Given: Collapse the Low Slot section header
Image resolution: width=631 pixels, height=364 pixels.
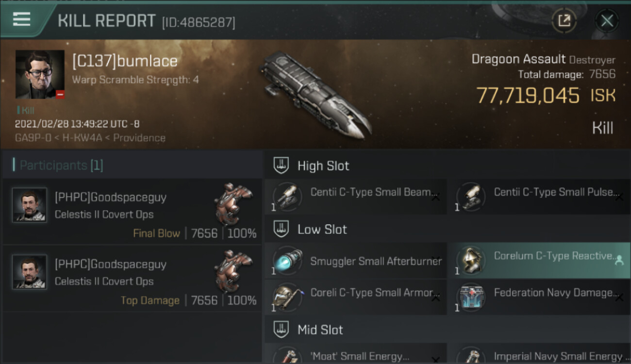Looking at the screenshot, I should coord(322,230).
